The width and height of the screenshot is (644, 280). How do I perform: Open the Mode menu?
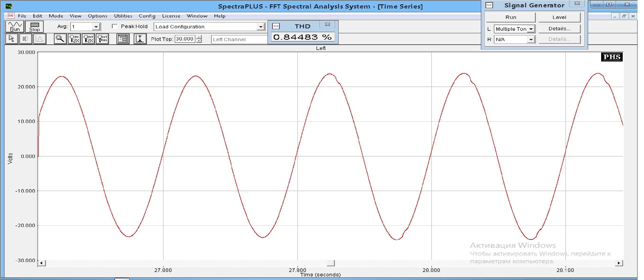pyautogui.click(x=56, y=16)
